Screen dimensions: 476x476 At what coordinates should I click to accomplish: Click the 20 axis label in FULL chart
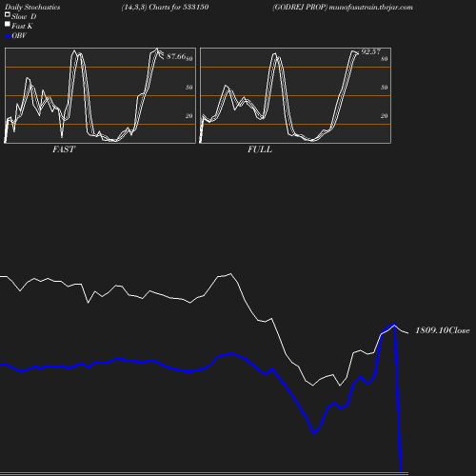[385, 116]
